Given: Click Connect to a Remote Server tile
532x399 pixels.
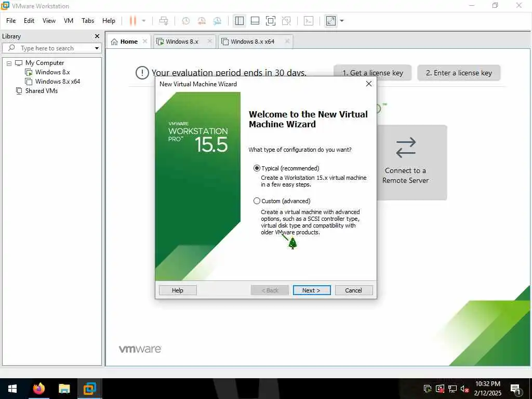Looking at the screenshot, I should click(x=412, y=163).
